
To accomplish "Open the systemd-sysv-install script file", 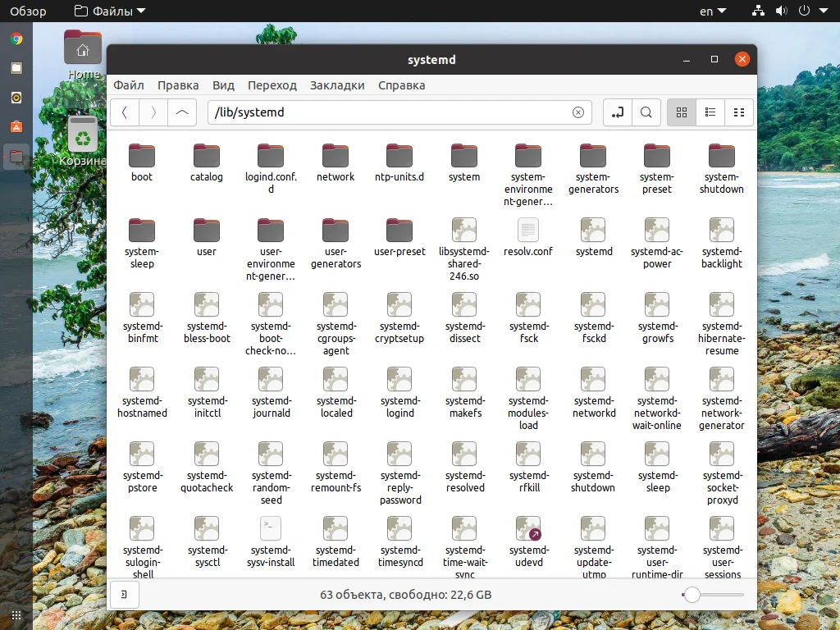I will 271,529.
